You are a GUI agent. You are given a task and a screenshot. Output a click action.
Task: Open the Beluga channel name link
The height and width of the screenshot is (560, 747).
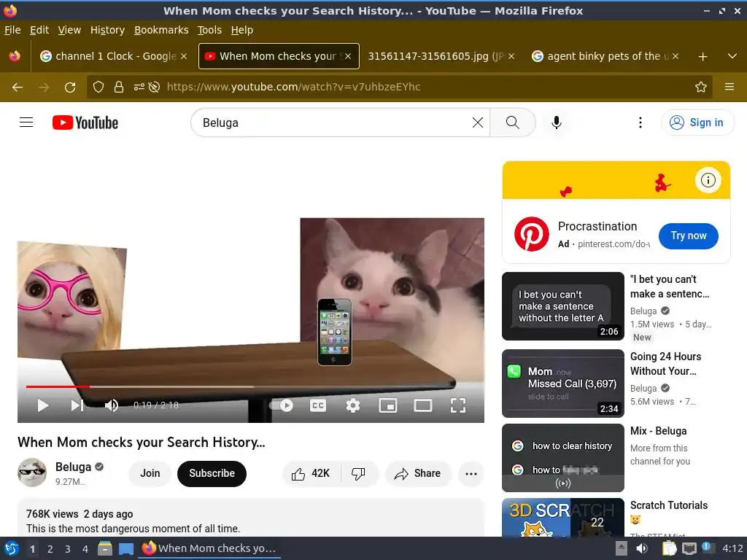click(x=73, y=467)
